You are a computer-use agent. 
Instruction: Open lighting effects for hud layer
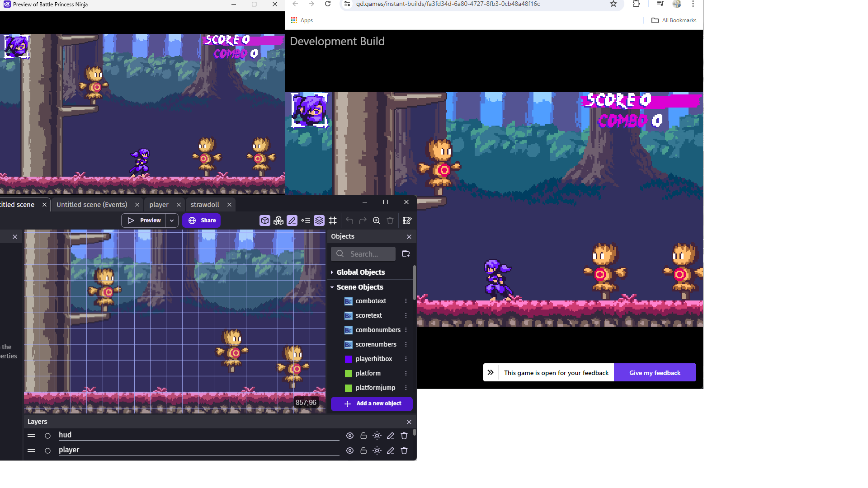(x=377, y=436)
